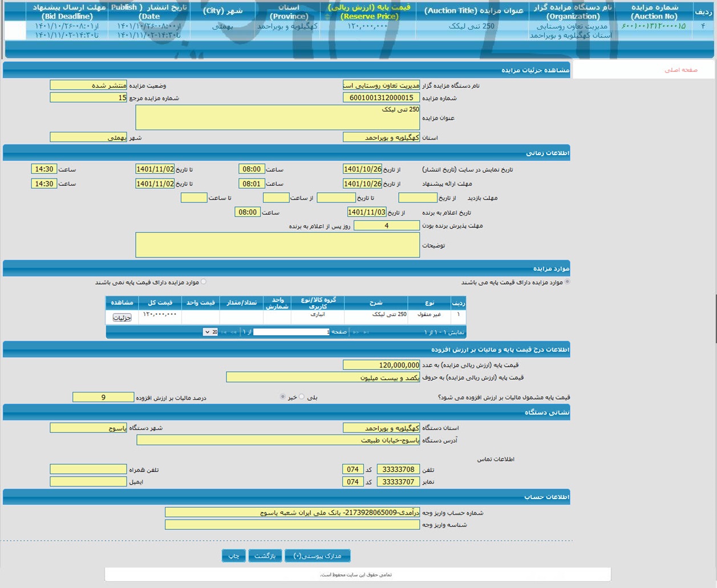Click the double-arrow pager icon right of the page number box
The height and width of the screenshot is (588, 717).
pos(355,332)
